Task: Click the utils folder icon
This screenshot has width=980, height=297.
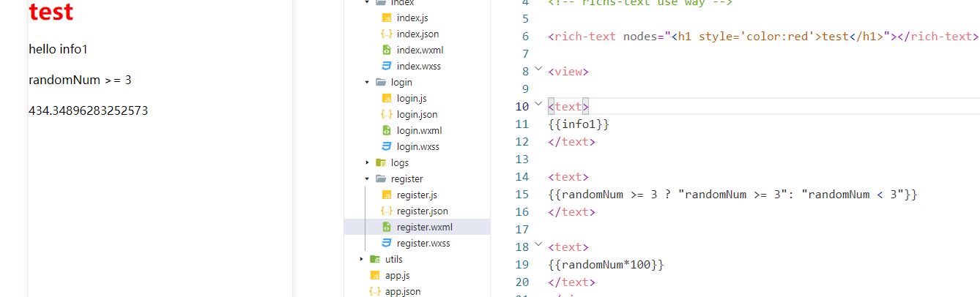Action: [x=374, y=259]
